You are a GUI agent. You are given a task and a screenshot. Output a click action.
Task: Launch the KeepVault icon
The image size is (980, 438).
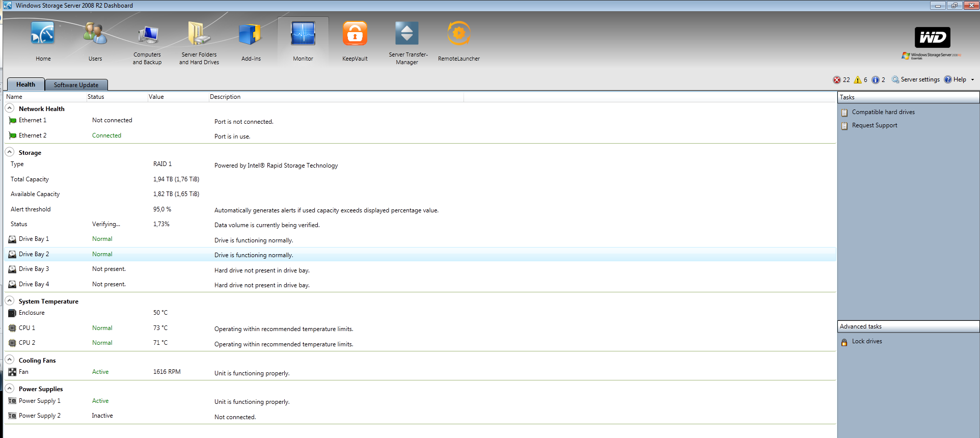click(355, 34)
